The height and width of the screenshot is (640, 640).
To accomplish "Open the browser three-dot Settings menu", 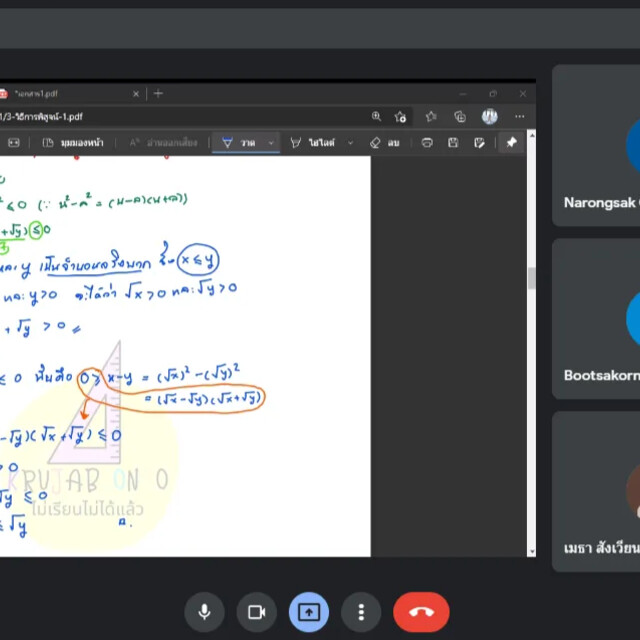I will (520, 117).
